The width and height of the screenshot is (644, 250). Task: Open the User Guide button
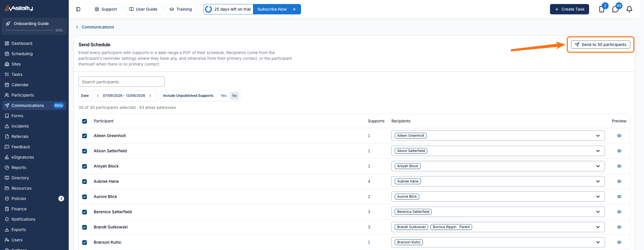pos(143,9)
